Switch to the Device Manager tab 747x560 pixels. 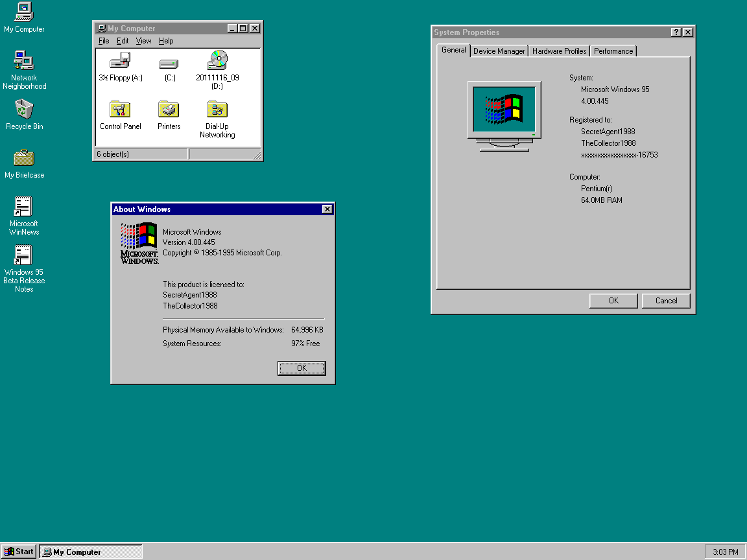coord(499,51)
